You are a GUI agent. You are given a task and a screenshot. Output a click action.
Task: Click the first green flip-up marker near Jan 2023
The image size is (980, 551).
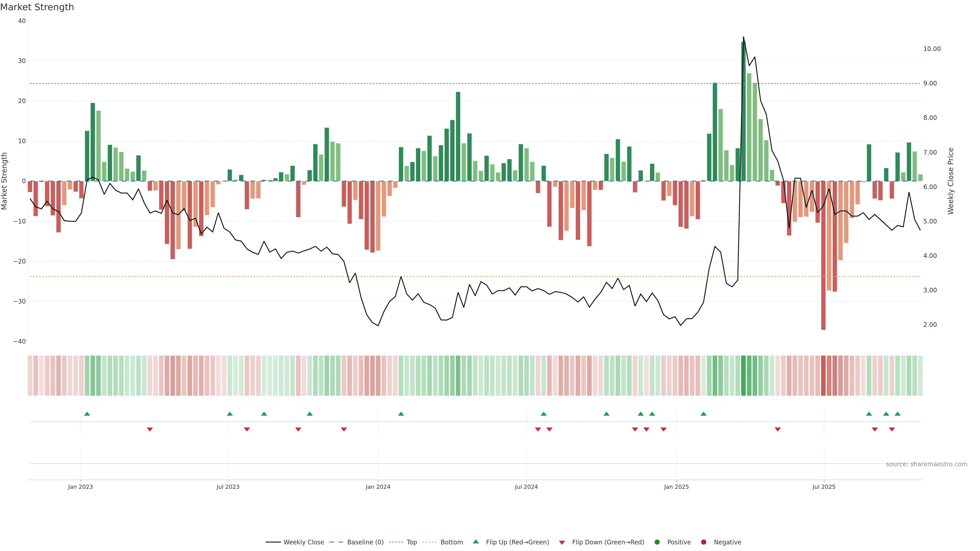(x=87, y=414)
